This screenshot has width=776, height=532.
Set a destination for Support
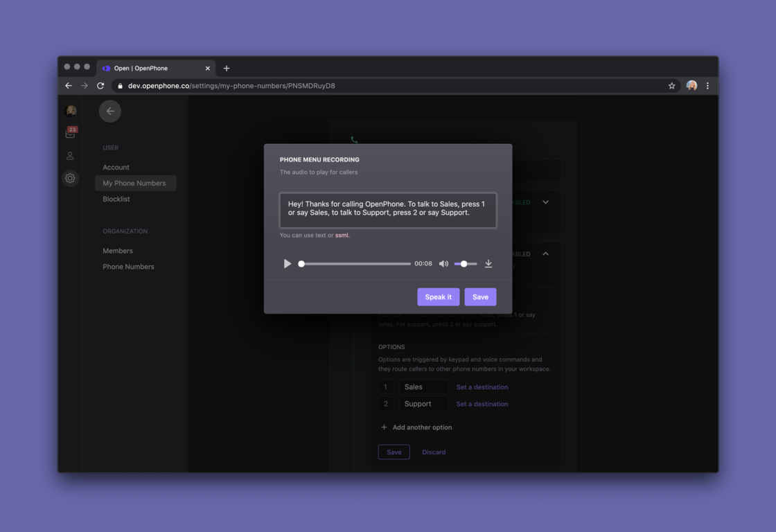482,404
